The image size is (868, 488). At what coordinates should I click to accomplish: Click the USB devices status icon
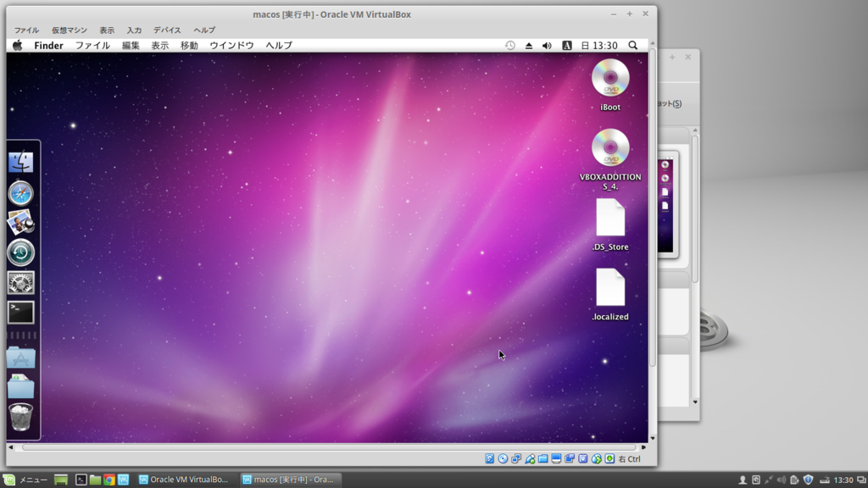coord(530,458)
